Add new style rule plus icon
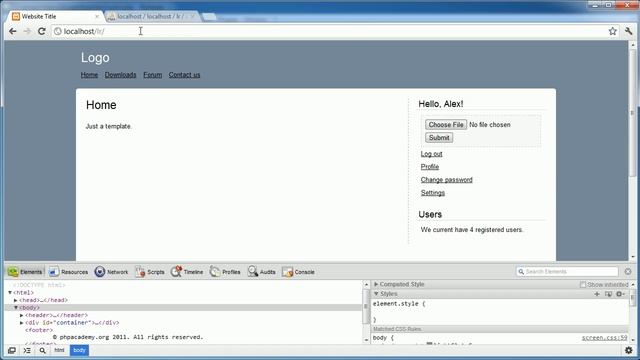This screenshot has width=640, height=360. click(x=597, y=294)
